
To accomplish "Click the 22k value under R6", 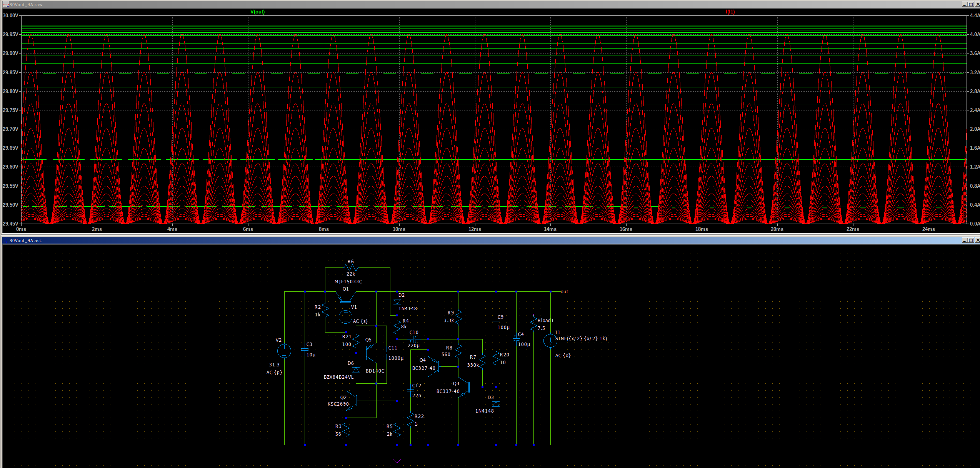I will coord(351,274).
